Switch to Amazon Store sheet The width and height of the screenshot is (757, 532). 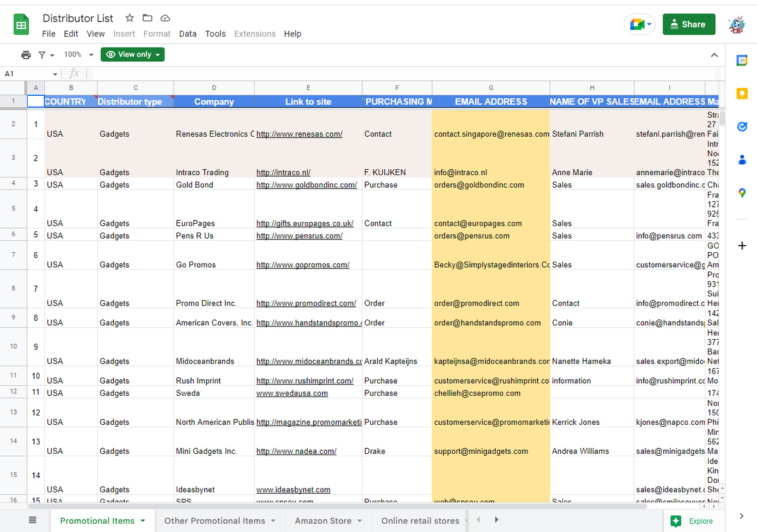click(x=323, y=521)
